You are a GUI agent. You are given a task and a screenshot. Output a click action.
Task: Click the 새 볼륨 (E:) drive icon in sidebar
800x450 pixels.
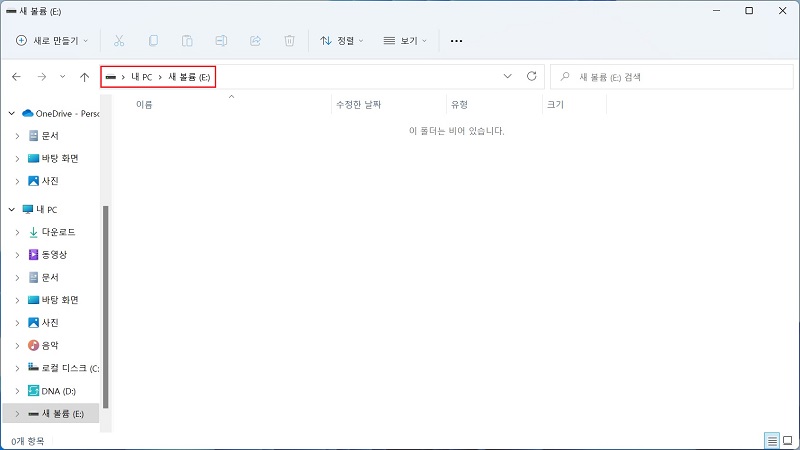point(33,414)
